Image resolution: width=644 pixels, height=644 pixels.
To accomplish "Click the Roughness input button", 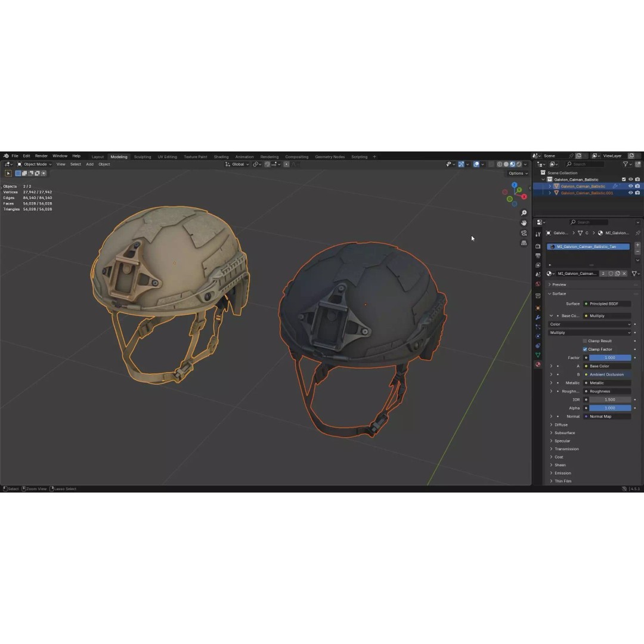I will tap(607, 391).
